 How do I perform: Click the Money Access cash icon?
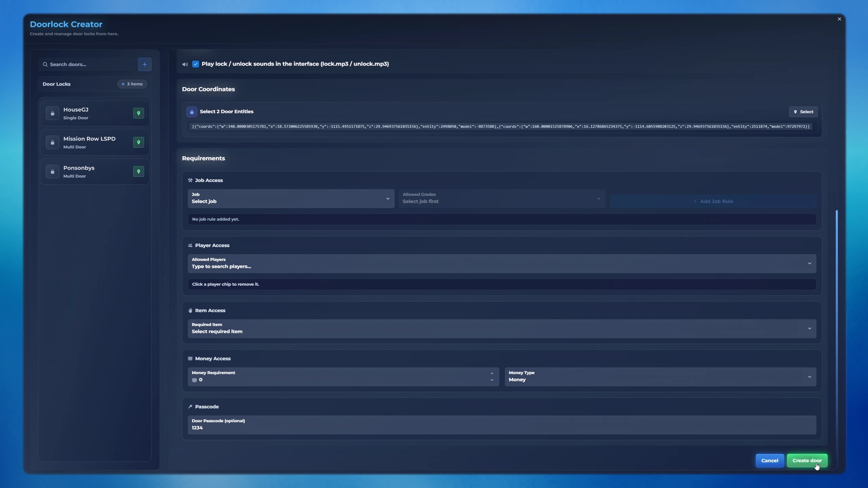point(190,359)
